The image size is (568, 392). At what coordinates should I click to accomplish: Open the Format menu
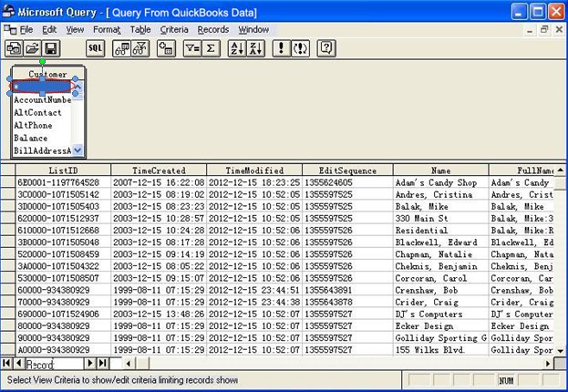click(x=107, y=30)
